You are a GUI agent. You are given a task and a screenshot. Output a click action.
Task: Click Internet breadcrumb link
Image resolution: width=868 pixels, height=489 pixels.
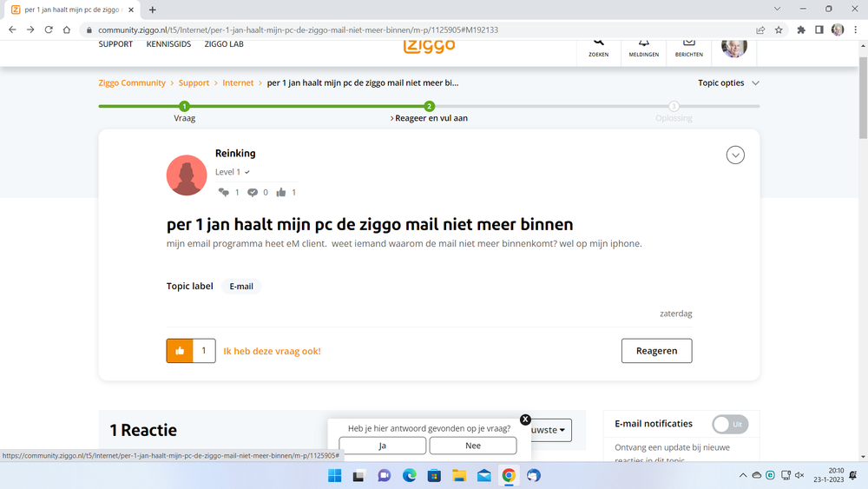[238, 83]
